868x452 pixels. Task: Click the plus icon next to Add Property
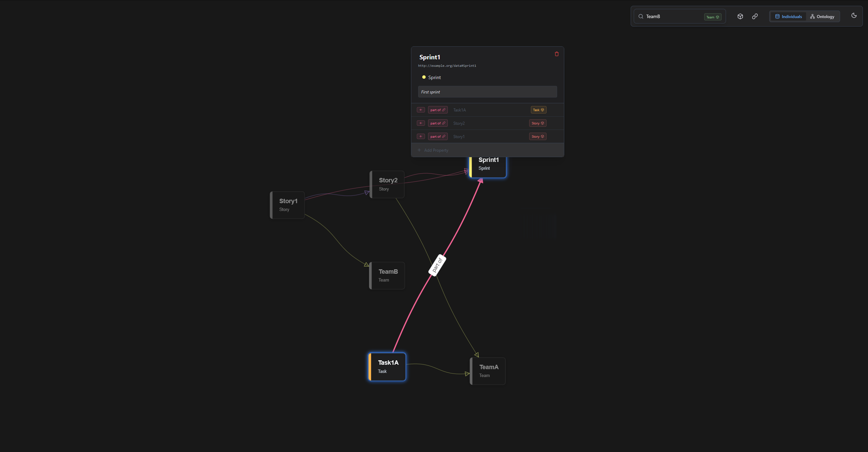(420, 150)
